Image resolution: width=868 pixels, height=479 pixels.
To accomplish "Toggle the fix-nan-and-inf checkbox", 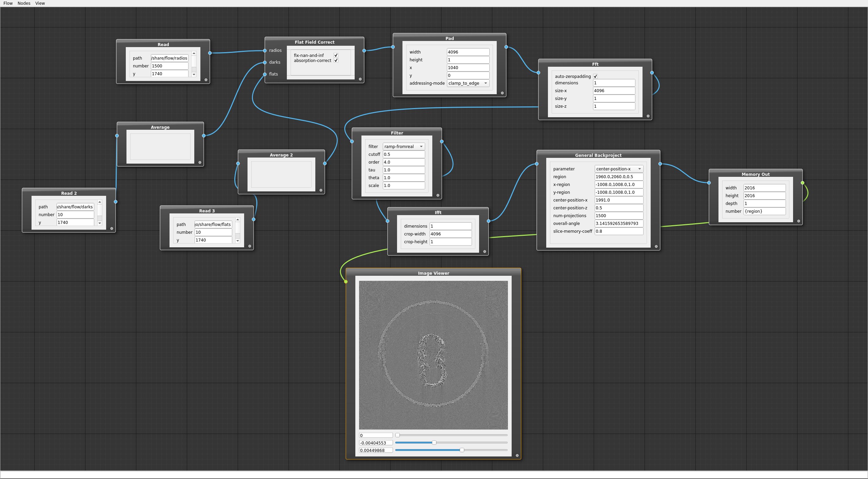I will point(336,55).
